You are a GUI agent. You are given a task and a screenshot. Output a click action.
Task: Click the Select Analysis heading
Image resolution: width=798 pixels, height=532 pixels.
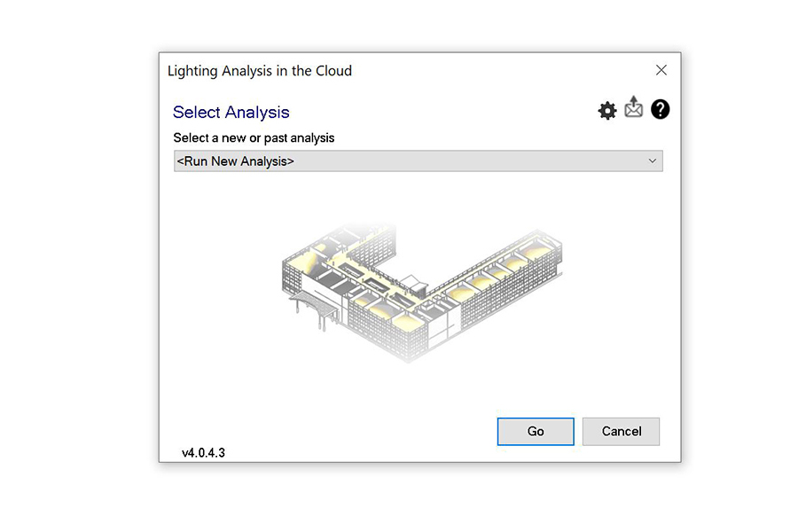pyautogui.click(x=231, y=113)
